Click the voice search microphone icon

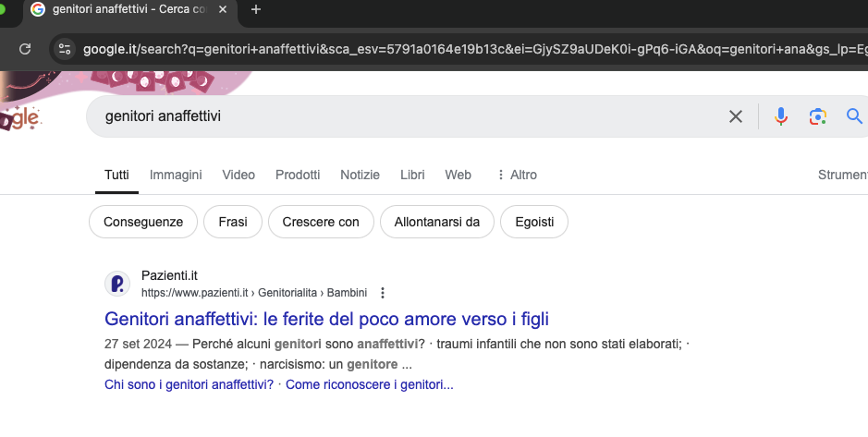click(x=781, y=116)
